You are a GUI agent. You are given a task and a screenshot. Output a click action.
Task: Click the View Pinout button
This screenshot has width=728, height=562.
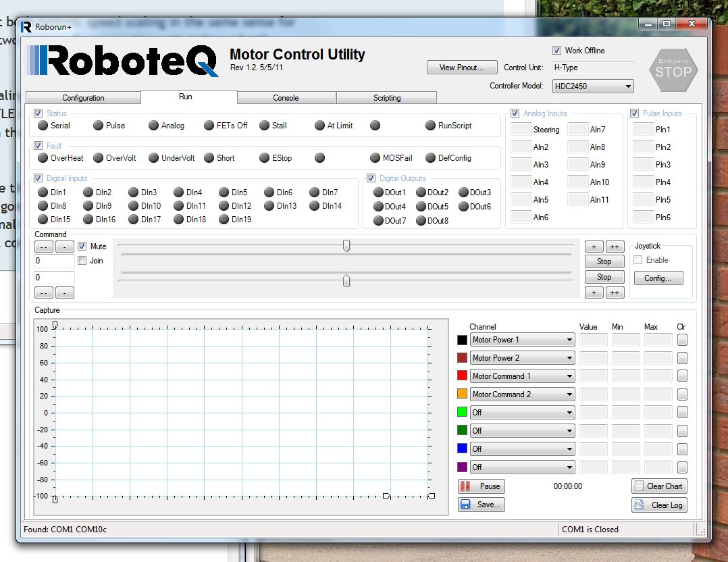[x=462, y=68]
